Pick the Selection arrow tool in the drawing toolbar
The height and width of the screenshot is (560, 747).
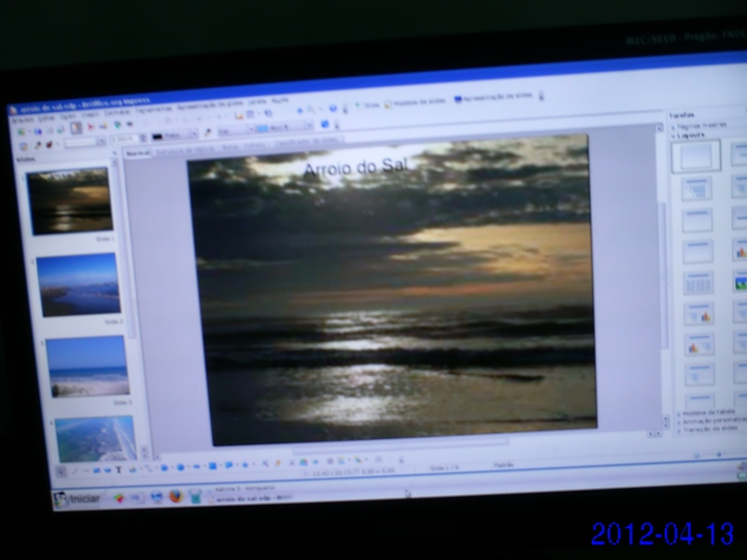[61, 472]
